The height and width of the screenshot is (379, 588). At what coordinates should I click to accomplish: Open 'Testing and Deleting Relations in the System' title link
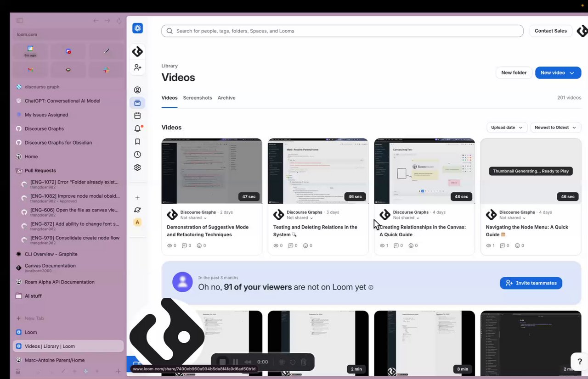coord(315,231)
